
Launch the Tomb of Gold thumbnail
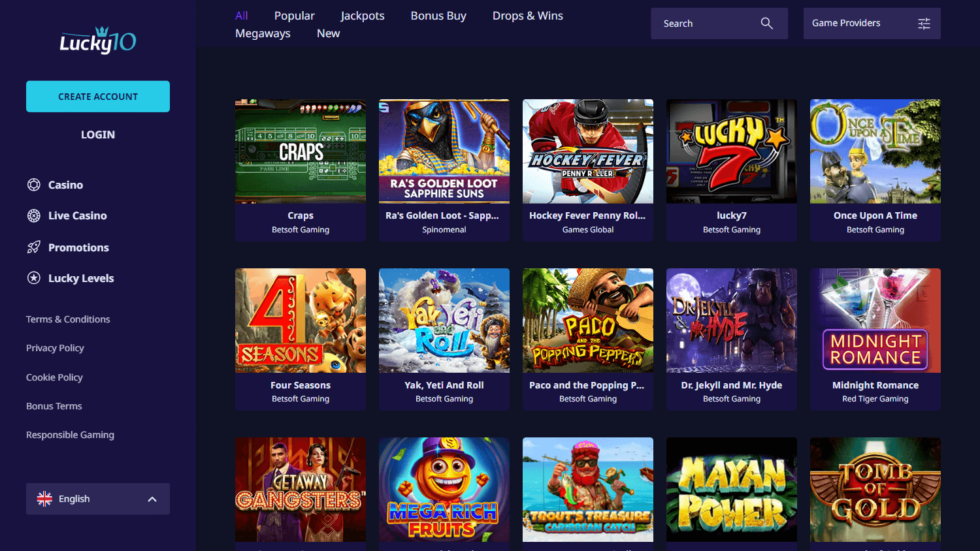875,490
